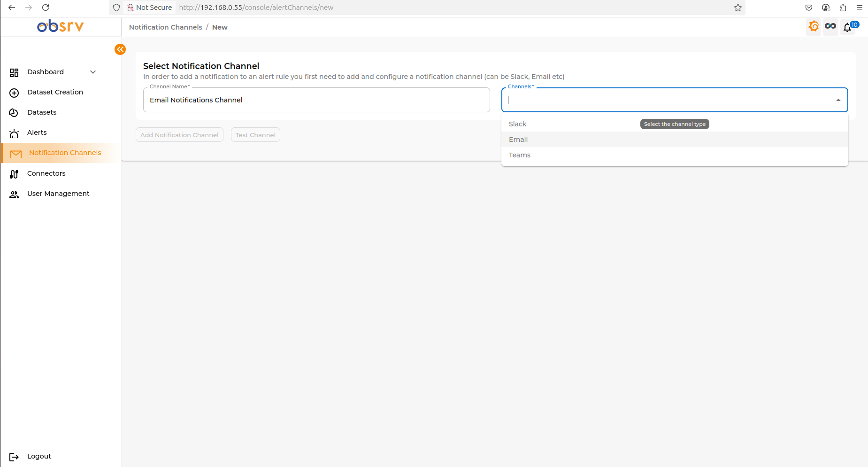This screenshot has height=467, width=868.
Task: Click the Not Secure padlock icon
Action: (x=130, y=8)
